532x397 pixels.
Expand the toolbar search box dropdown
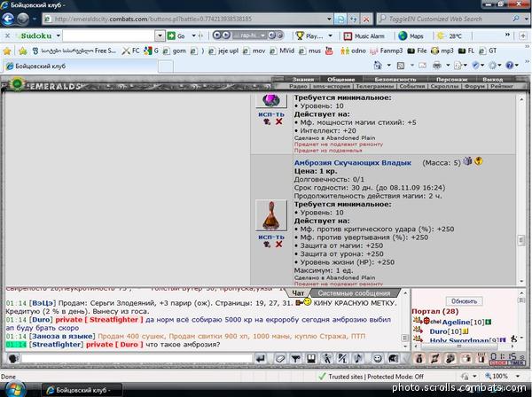click(x=160, y=36)
